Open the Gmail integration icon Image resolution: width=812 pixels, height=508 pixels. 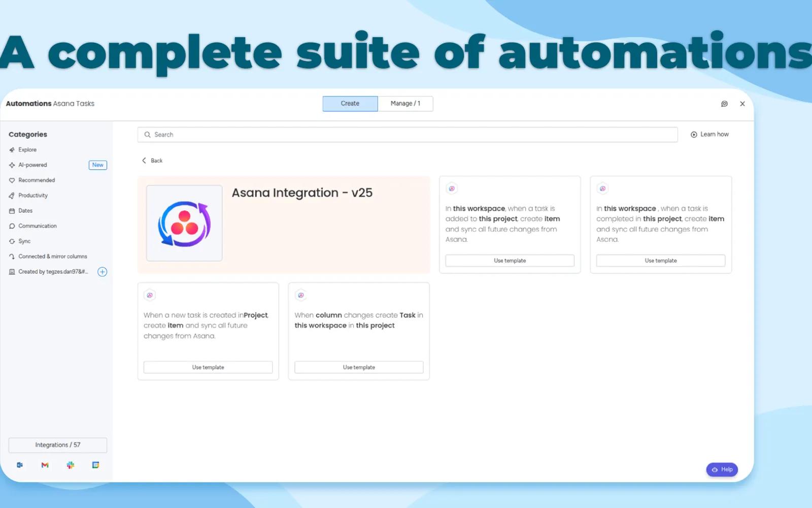tap(45, 465)
